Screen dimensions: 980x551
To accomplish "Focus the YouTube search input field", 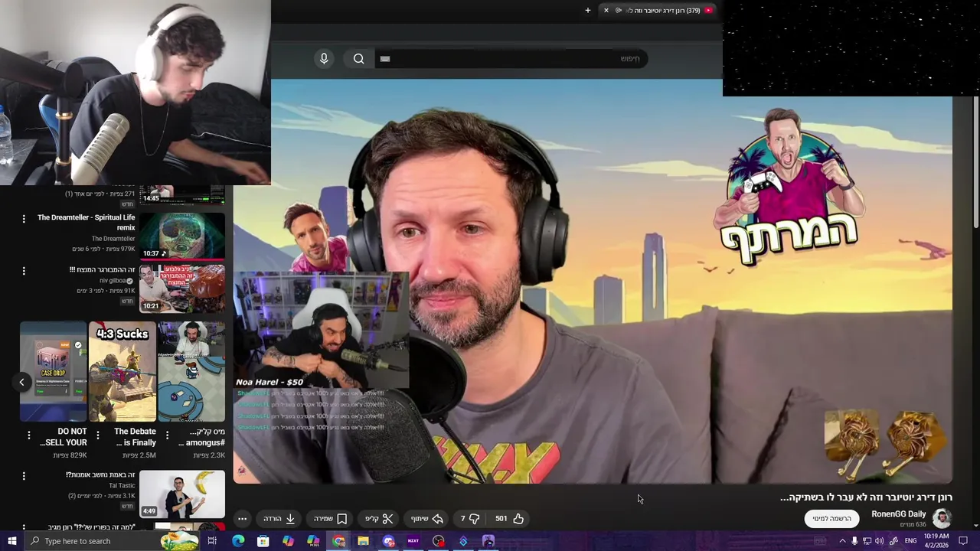I will 511,59.
